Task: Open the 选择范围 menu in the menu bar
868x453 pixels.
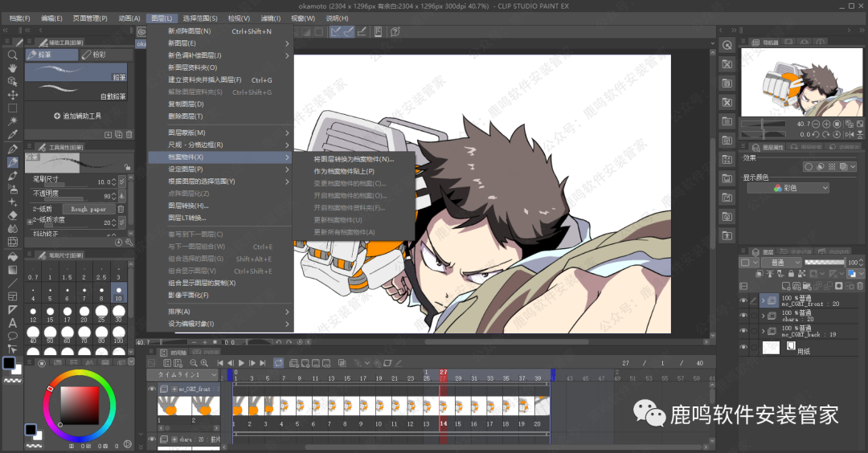Action: pyautogui.click(x=200, y=18)
